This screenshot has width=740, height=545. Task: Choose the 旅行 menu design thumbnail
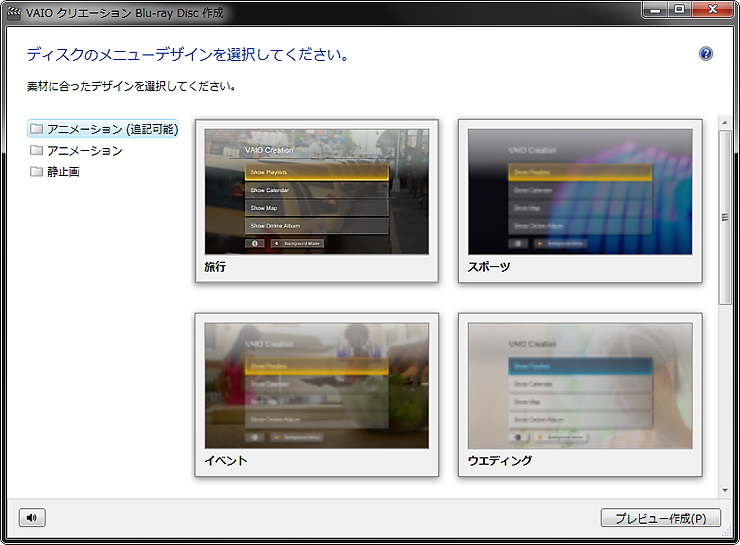(316, 191)
